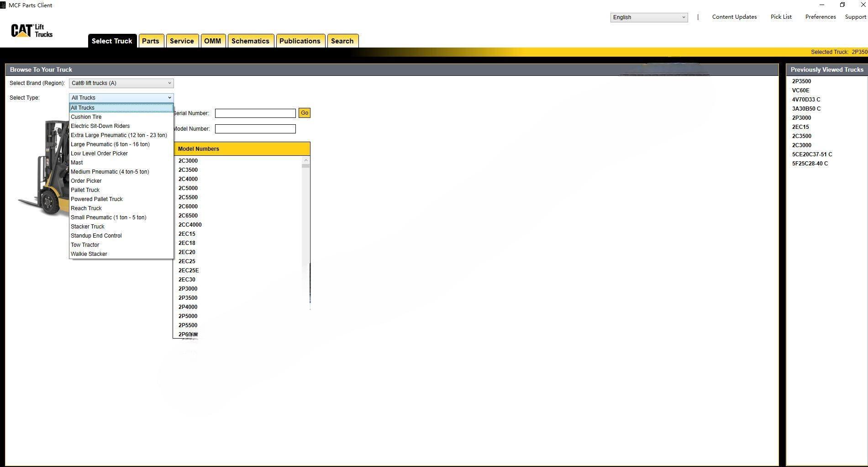The width and height of the screenshot is (868, 467).
Task: Open the Support page
Action: (x=855, y=17)
